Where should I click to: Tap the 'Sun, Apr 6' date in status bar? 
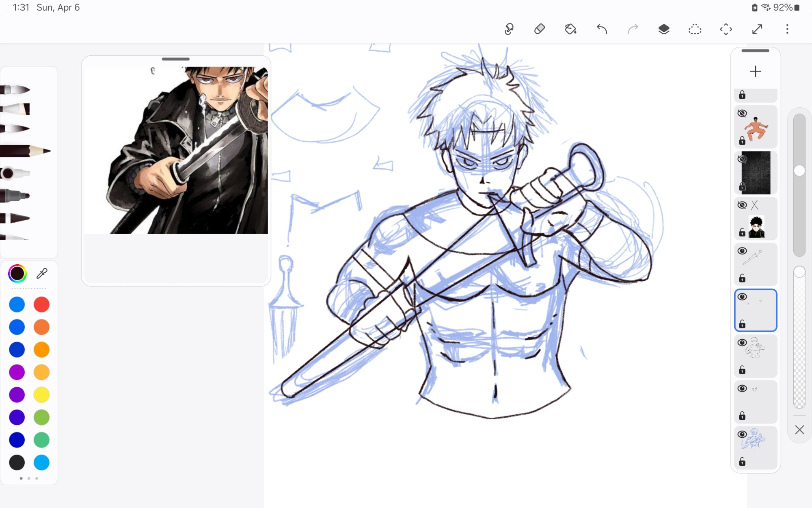tap(58, 7)
